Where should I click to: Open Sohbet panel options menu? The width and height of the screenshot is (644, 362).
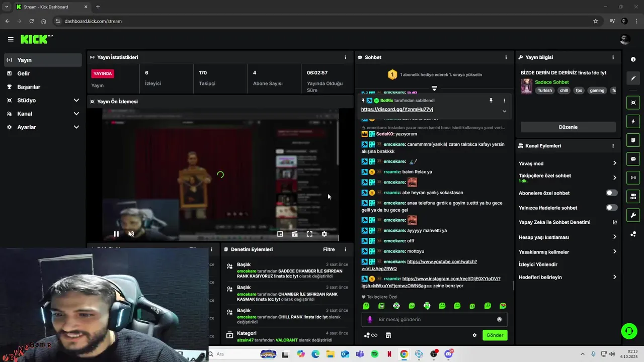(506, 57)
